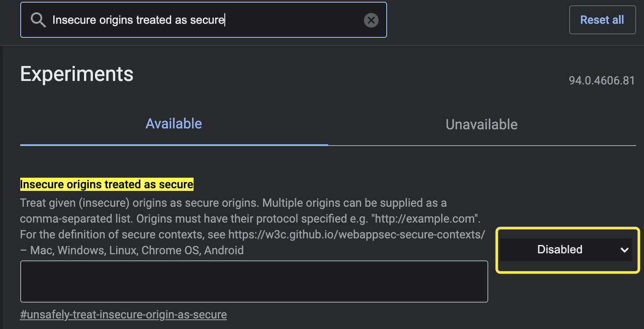Click the w3c.github.io secure contexts URL
This screenshot has width=644, height=329.
pyautogui.click(x=356, y=234)
